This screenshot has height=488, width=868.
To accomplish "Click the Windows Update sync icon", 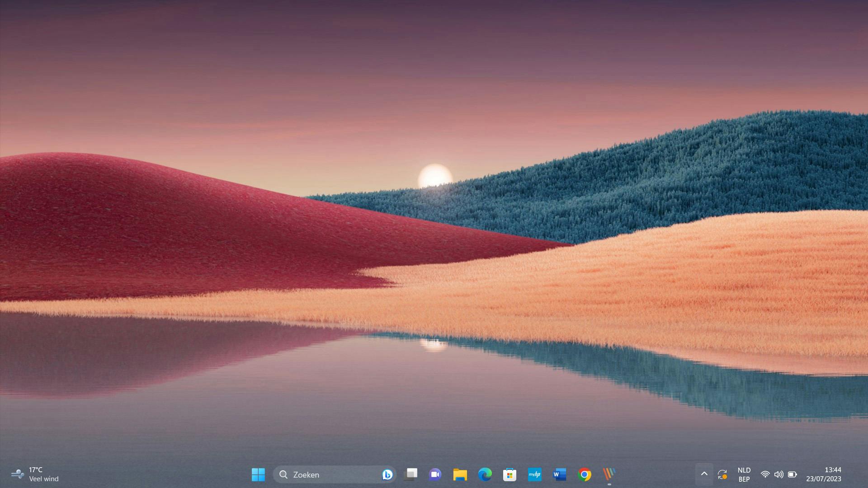I will pyautogui.click(x=722, y=474).
